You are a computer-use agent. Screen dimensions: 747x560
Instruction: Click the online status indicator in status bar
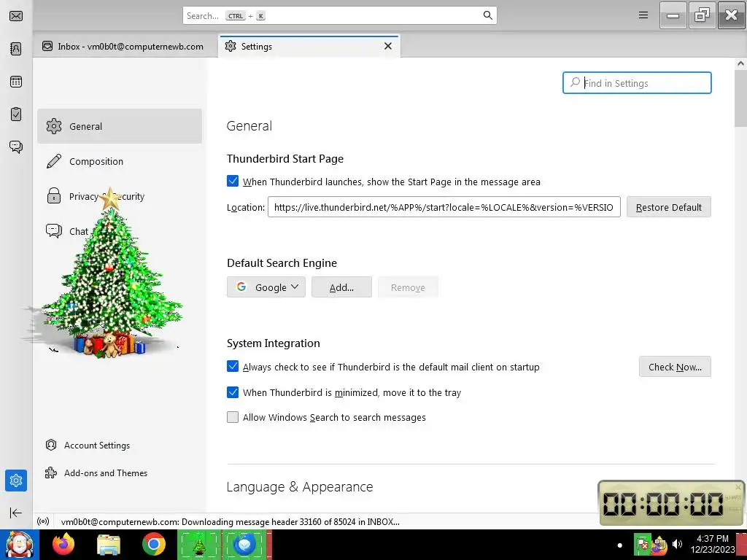click(43, 521)
